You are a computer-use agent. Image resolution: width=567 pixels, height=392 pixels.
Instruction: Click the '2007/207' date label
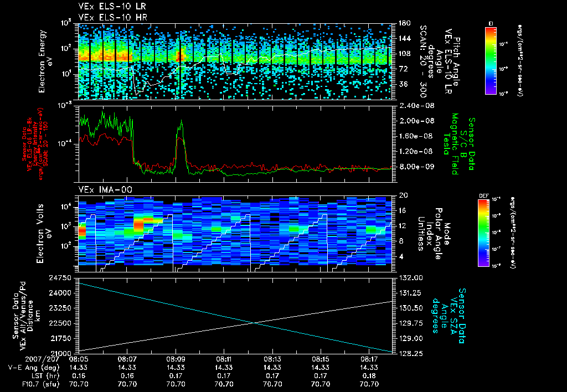42,360
